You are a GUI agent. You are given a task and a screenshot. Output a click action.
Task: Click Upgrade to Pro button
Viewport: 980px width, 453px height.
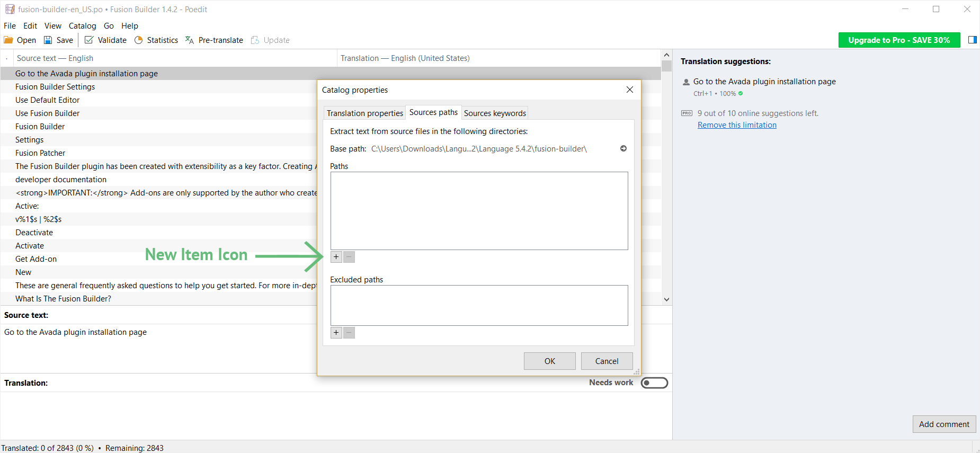899,40
